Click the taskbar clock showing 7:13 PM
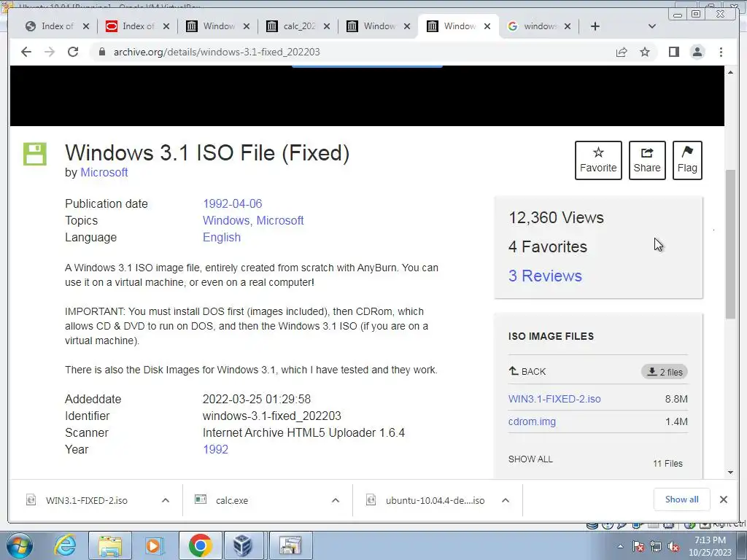Viewport: 747px width, 560px height. coord(709,546)
